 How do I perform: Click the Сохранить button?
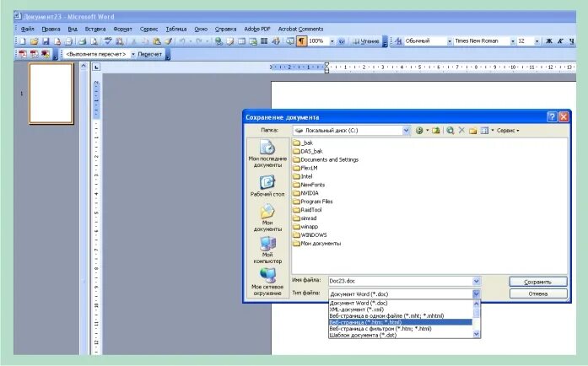pos(537,282)
